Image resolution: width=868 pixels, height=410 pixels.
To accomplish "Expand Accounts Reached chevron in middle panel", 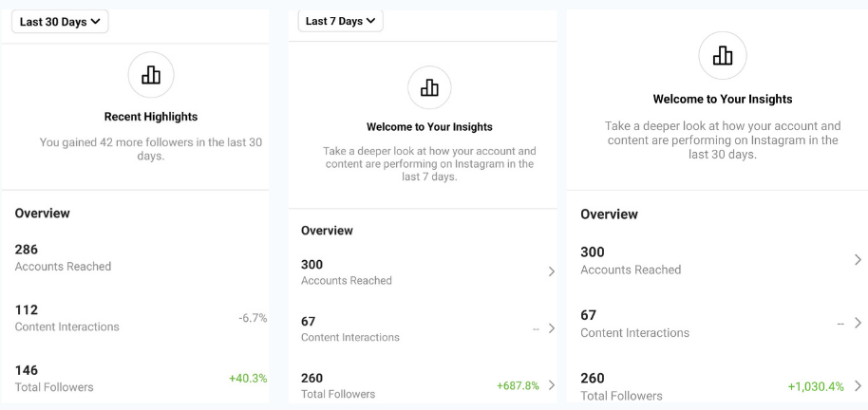I will 552,271.
